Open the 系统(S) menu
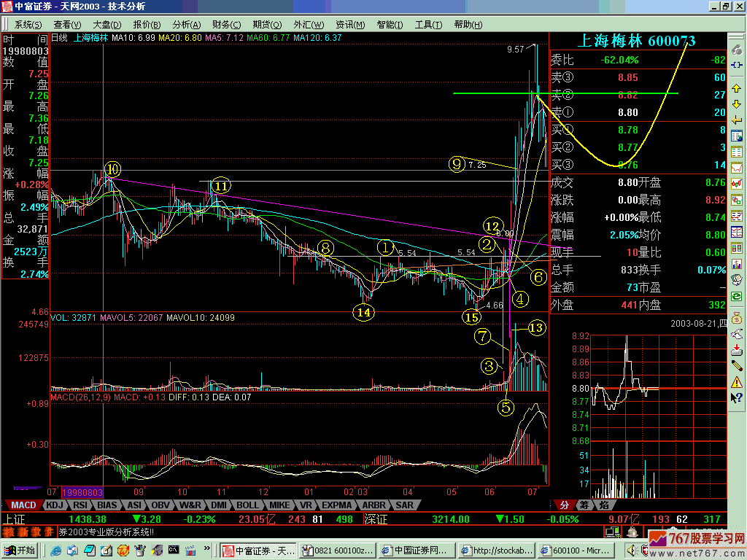Viewport: 747px width, 560px height. pos(28,24)
